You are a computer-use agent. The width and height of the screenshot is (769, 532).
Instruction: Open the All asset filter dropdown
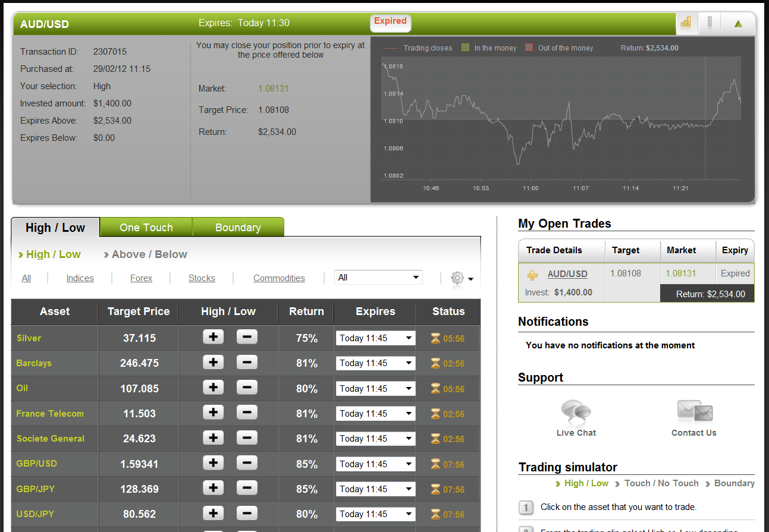[378, 277]
